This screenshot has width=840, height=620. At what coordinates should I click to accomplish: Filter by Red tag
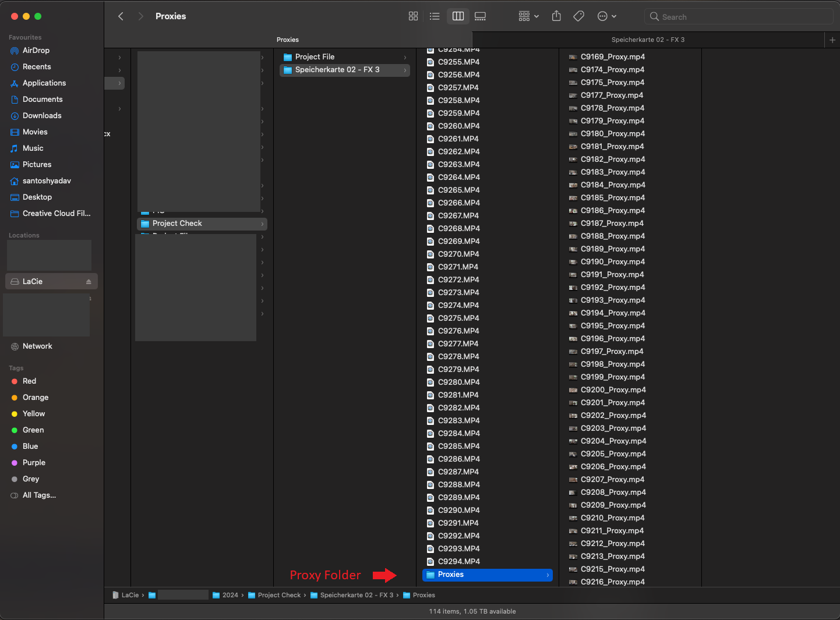(29, 381)
